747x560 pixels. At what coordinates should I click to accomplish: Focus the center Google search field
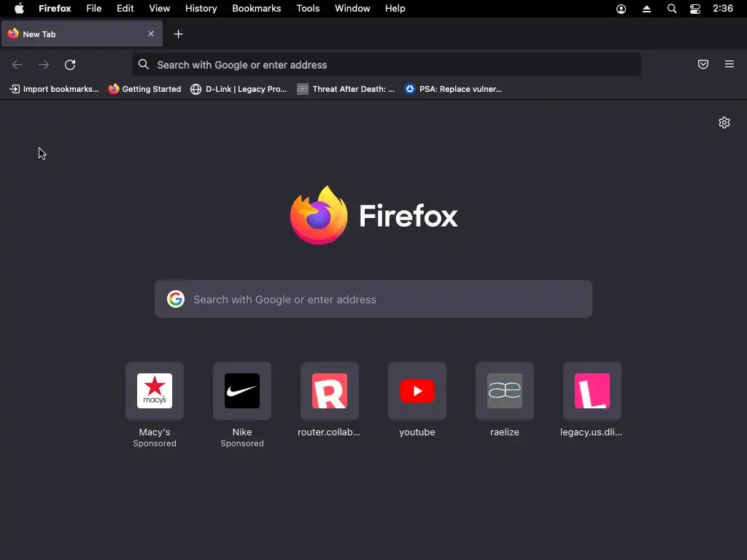373,299
